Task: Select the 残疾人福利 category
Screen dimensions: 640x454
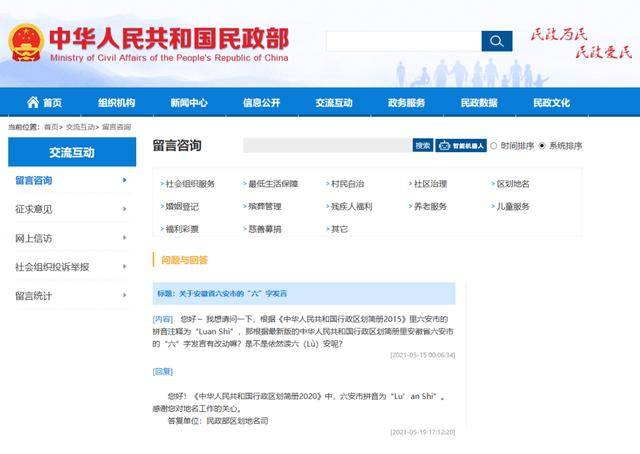Action: point(351,207)
